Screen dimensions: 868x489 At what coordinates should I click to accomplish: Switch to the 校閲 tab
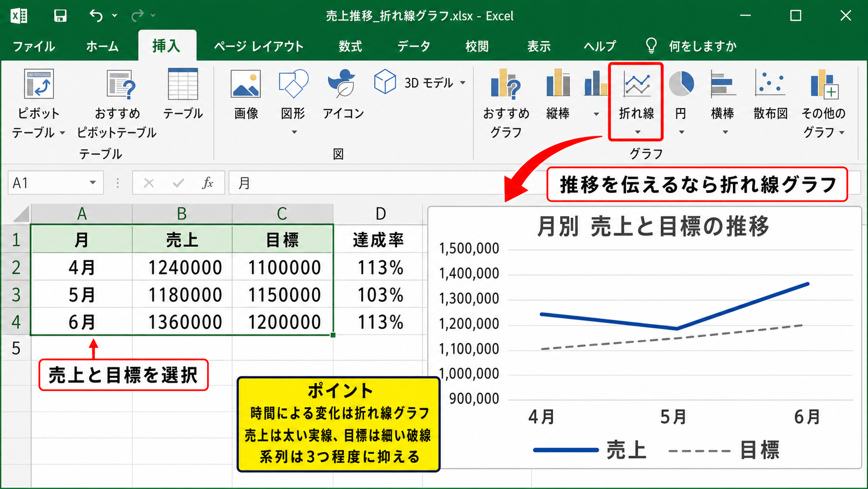(x=477, y=46)
